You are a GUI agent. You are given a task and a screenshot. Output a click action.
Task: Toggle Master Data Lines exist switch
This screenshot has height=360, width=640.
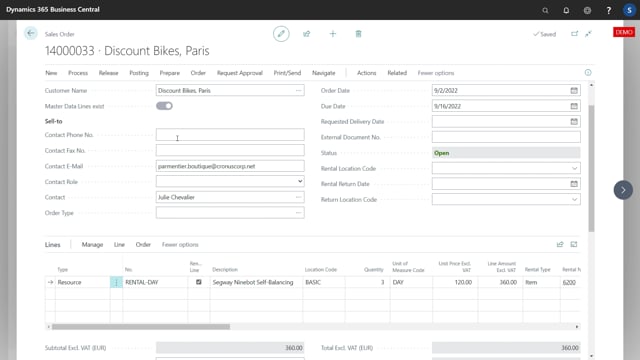164,106
